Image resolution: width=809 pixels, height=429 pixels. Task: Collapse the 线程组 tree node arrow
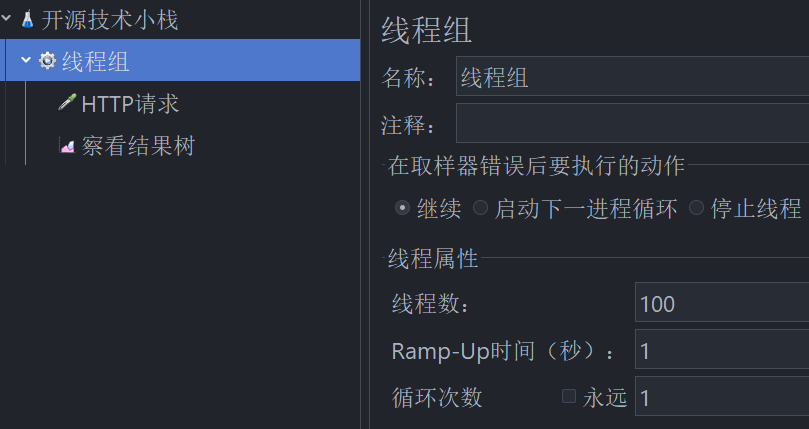pyautogui.click(x=26, y=60)
